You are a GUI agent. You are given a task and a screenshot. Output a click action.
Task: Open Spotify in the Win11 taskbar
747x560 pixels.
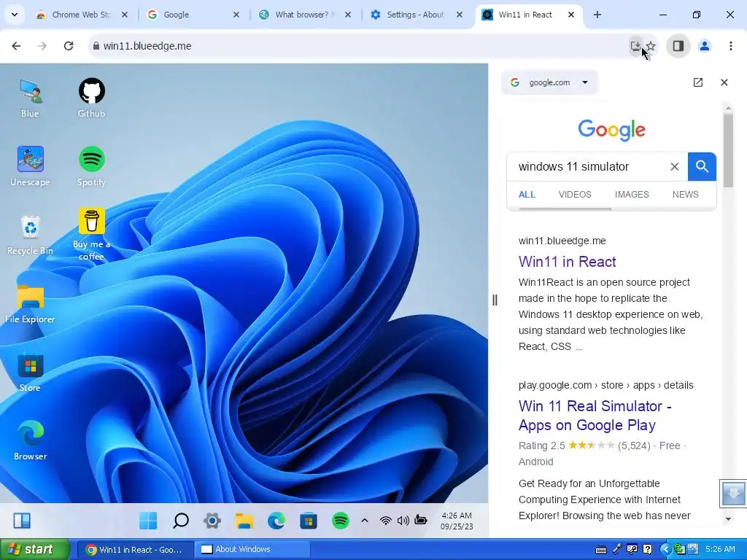pyautogui.click(x=340, y=521)
